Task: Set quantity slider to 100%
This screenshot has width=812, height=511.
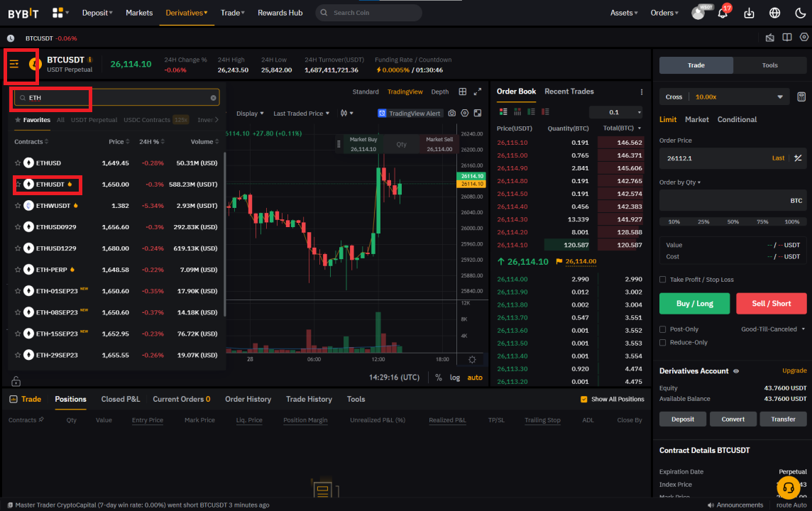Action: coord(792,221)
